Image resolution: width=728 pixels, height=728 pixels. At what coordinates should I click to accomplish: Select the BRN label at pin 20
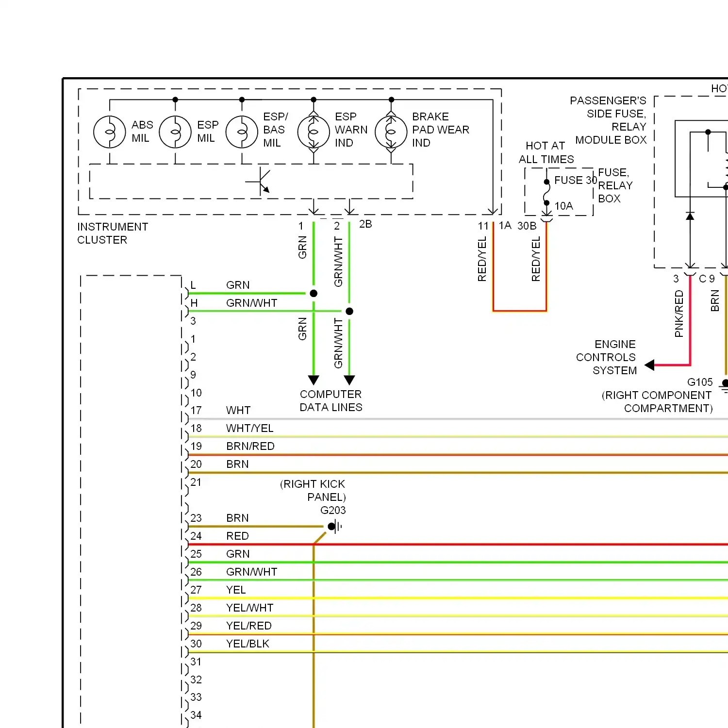237,464
